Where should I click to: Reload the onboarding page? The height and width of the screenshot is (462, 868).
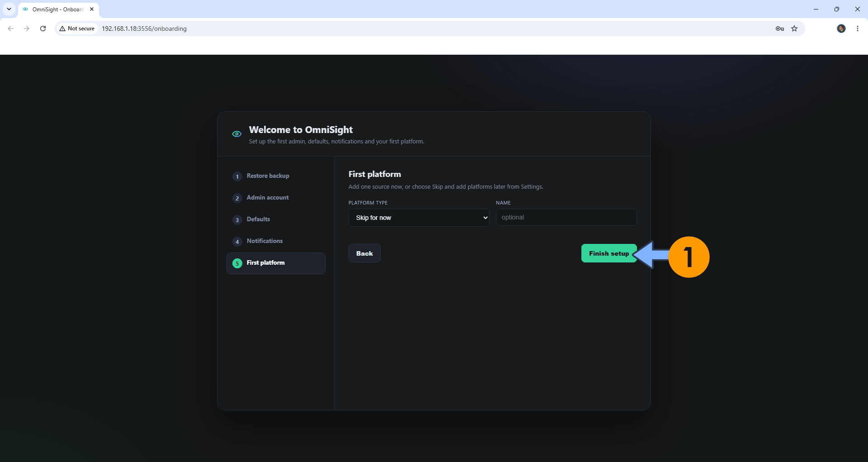coord(43,29)
